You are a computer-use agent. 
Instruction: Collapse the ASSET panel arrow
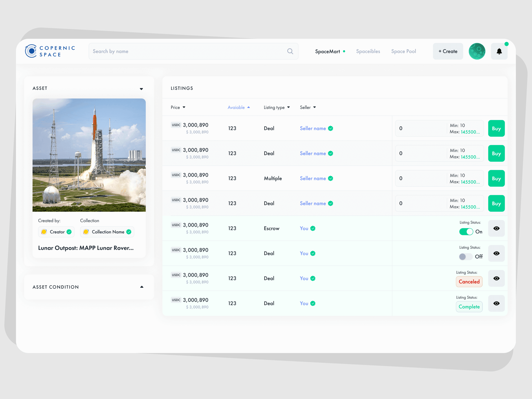pos(141,89)
